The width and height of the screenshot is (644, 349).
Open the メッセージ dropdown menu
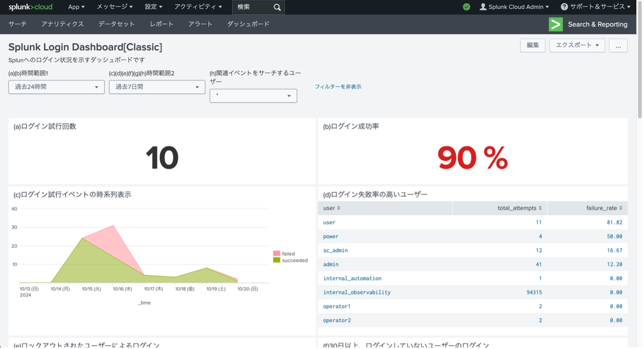pos(114,7)
